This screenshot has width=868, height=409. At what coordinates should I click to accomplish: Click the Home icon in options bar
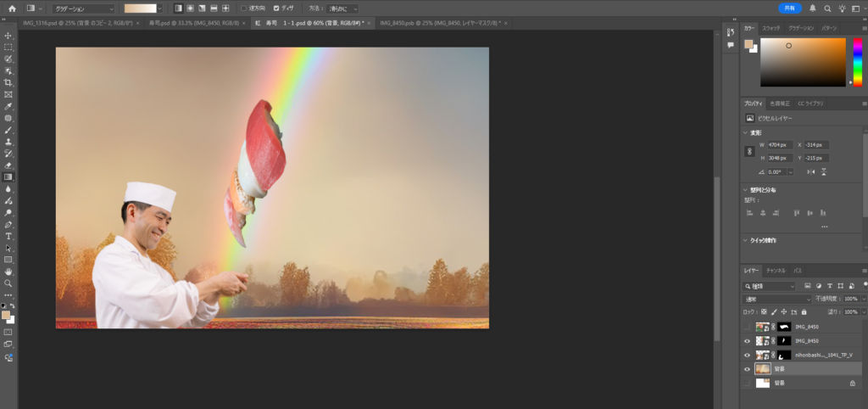click(11, 8)
